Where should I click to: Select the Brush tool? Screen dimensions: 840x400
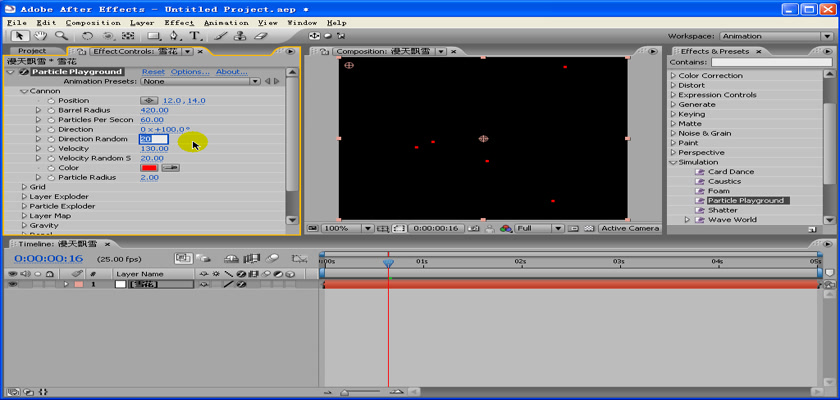tap(220, 36)
